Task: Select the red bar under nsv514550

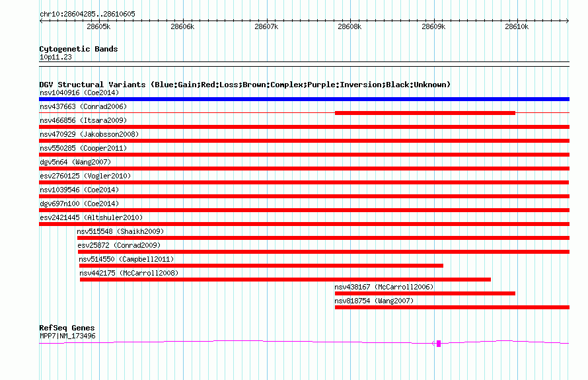Action: pyautogui.click(x=261, y=266)
